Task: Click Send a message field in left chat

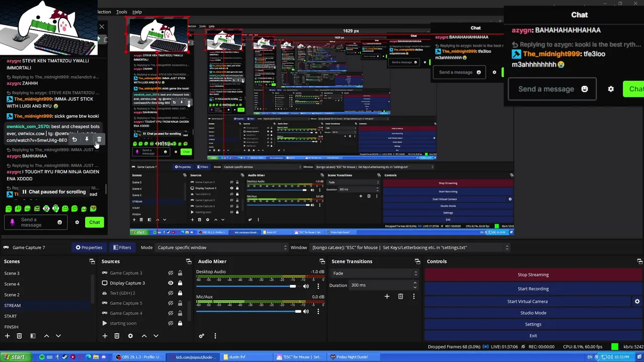Action: [36, 222]
